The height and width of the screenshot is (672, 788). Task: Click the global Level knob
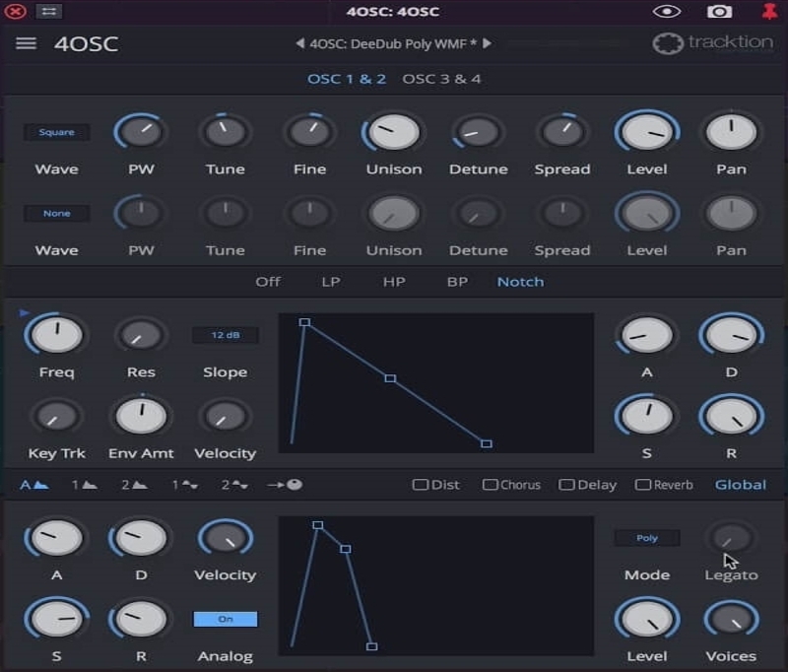[647, 619]
